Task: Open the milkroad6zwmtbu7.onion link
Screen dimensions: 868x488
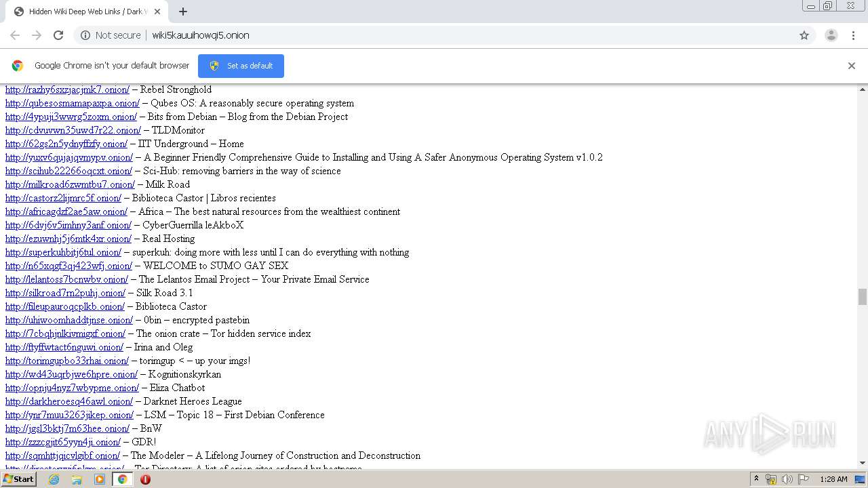Action: click(70, 184)
